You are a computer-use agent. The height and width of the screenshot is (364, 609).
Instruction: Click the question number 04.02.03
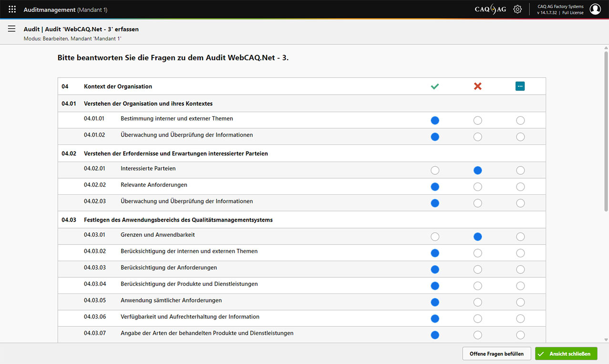[x=95, y=201]
